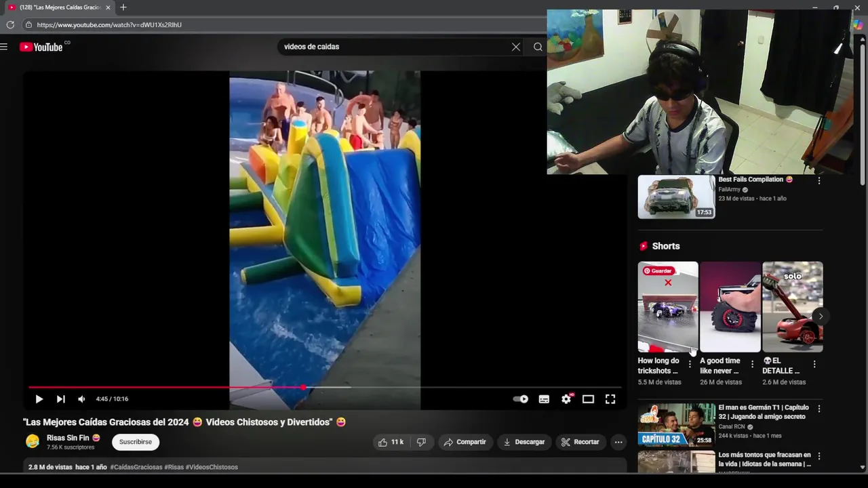This screenshot has height=488, width=868.
Task: Play the paused video
Action: [39, 399]
